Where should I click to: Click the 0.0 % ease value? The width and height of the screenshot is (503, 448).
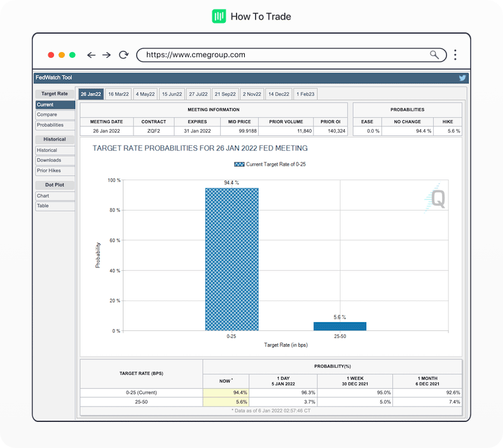(x=373, y=131)
